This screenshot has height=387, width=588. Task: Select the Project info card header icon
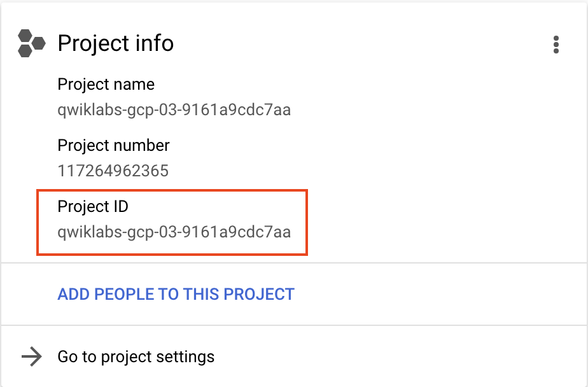(30, 42)
